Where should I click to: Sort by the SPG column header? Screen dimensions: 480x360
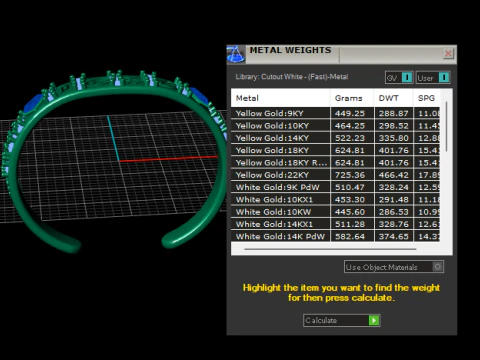click(x=426, y=98)
